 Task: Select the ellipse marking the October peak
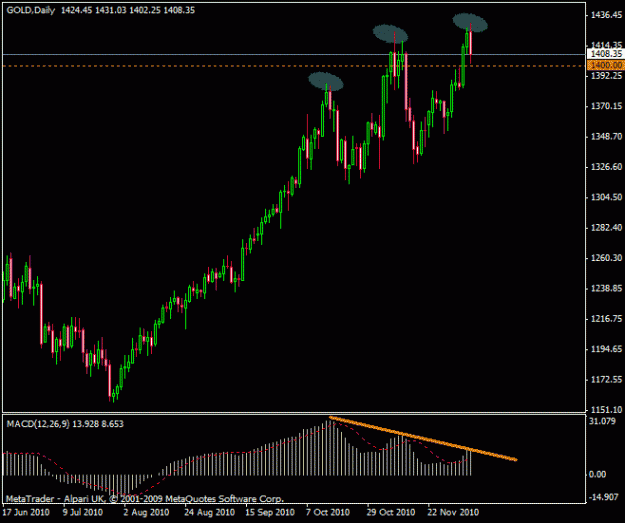pyautogui.click(x=326, y=81)
